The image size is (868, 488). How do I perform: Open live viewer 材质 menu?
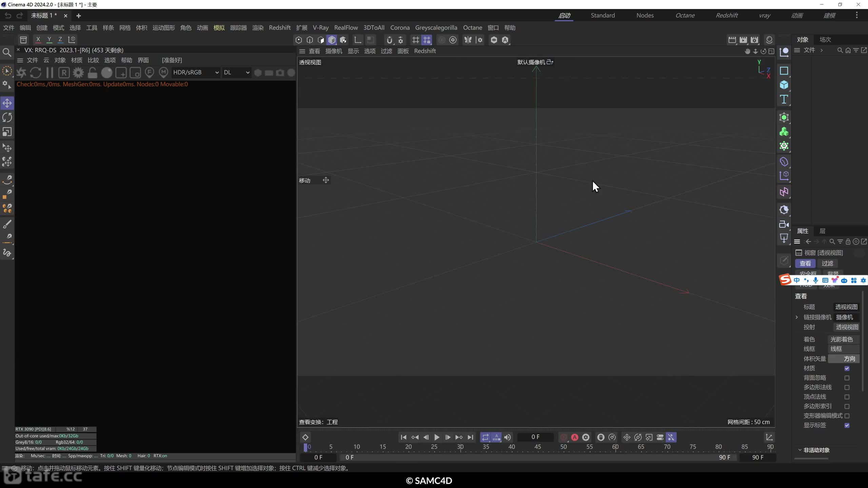point(77,60)
